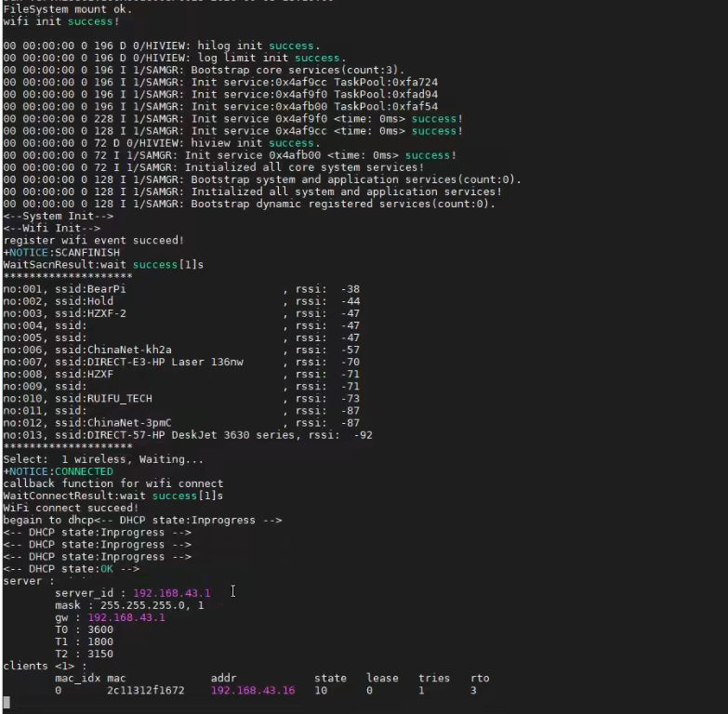Click the "DHCP state:OK" line
Viewport: 728px width, 714px height.
click(71, 568)
